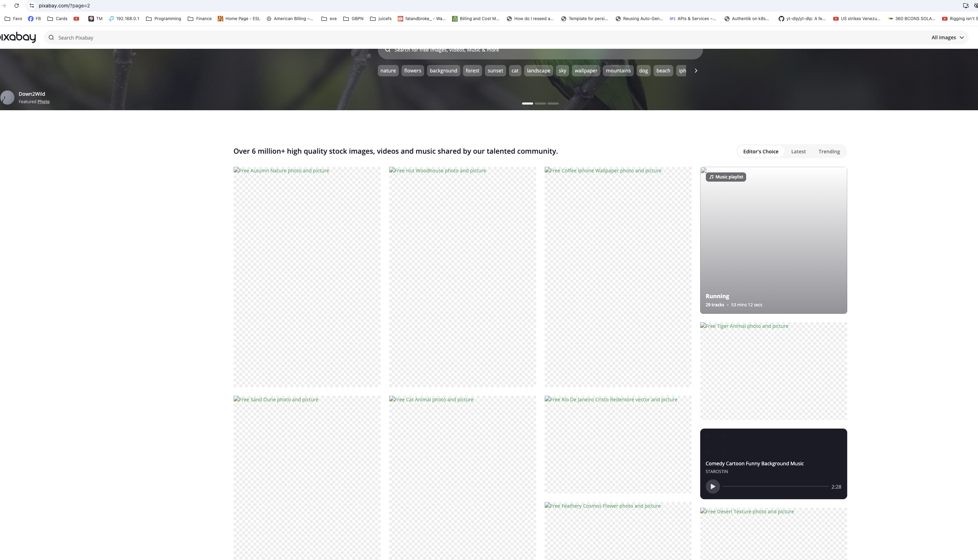Advance tag list with right chevron
The width and height of the screenshot is (978, 560).
pos(696,70)
